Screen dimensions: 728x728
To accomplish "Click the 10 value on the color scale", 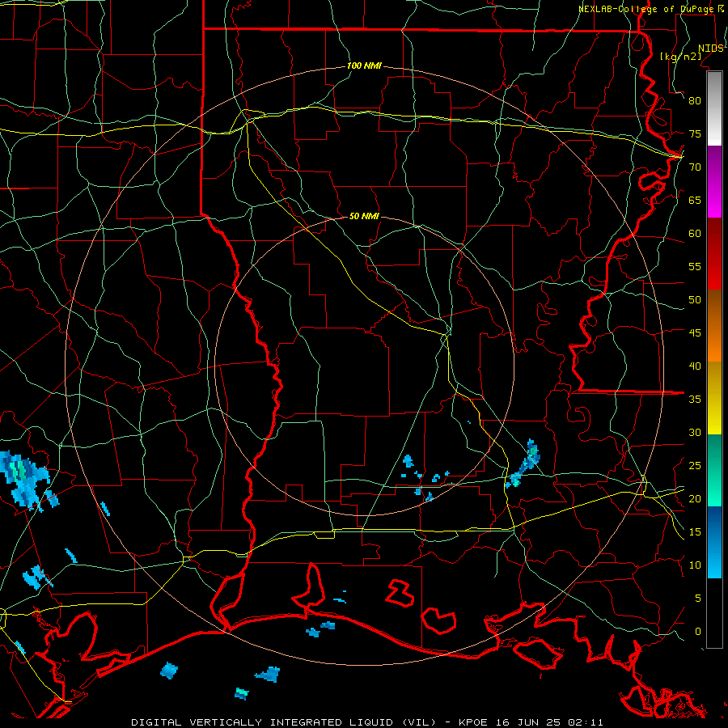I will [x=695, y=565].
